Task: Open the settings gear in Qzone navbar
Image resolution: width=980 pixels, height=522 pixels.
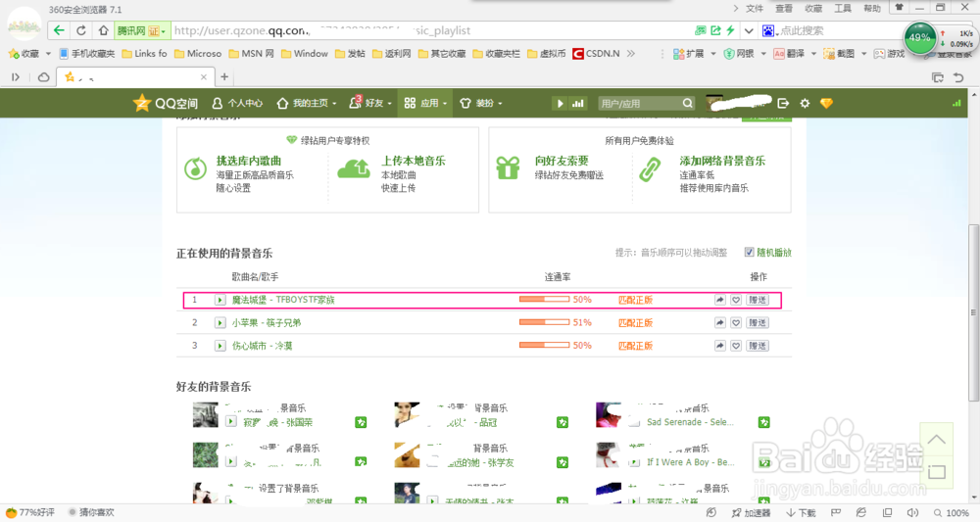Action: tap(805, 104)
